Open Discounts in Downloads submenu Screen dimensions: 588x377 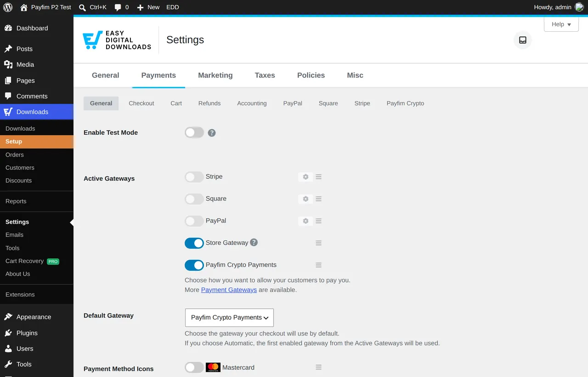[x=37, y=181]
